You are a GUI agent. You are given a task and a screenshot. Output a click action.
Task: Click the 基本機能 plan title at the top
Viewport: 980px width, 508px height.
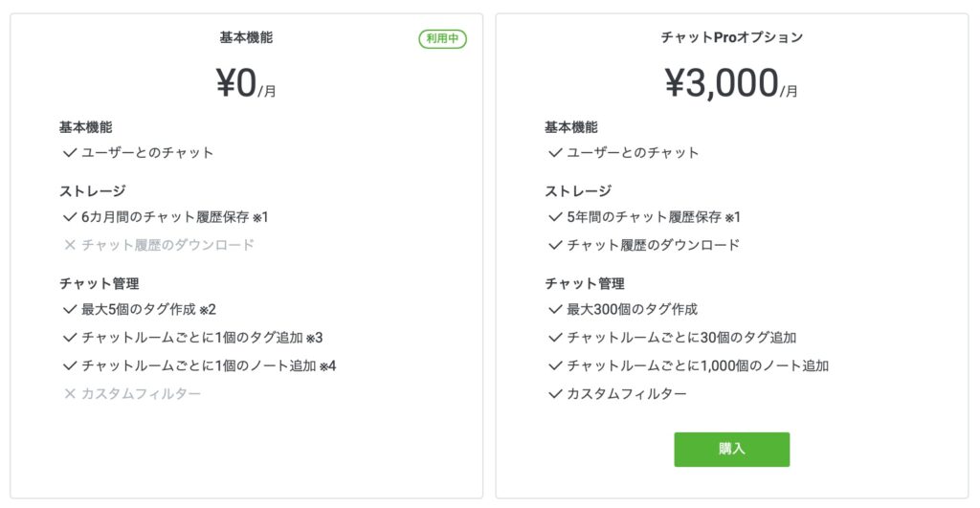pos(246,38)
